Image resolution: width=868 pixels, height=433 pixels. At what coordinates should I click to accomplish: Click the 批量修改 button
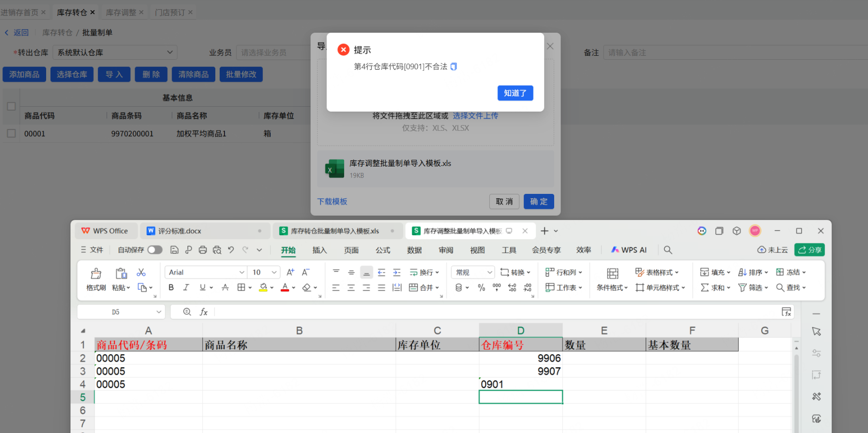[x=241, y=74]
